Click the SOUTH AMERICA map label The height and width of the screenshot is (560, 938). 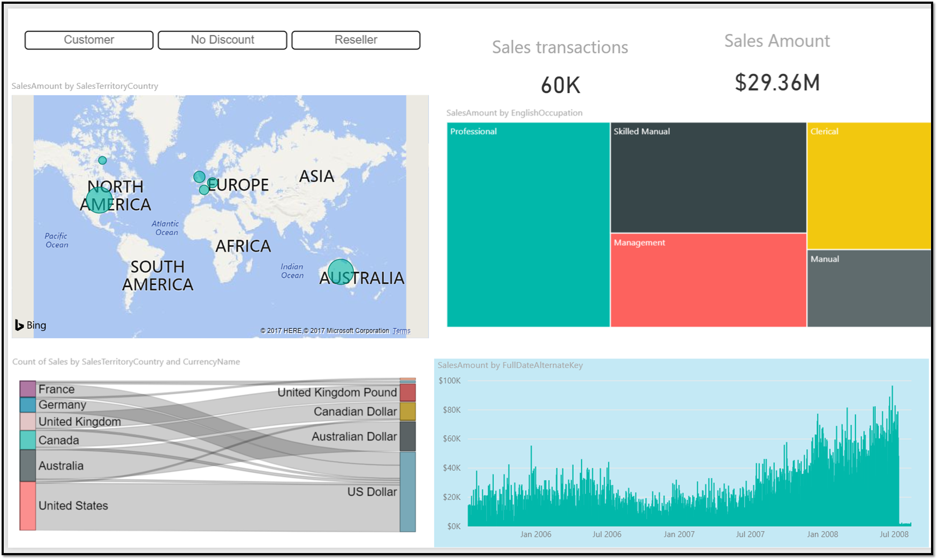click(x=157, y=275)
